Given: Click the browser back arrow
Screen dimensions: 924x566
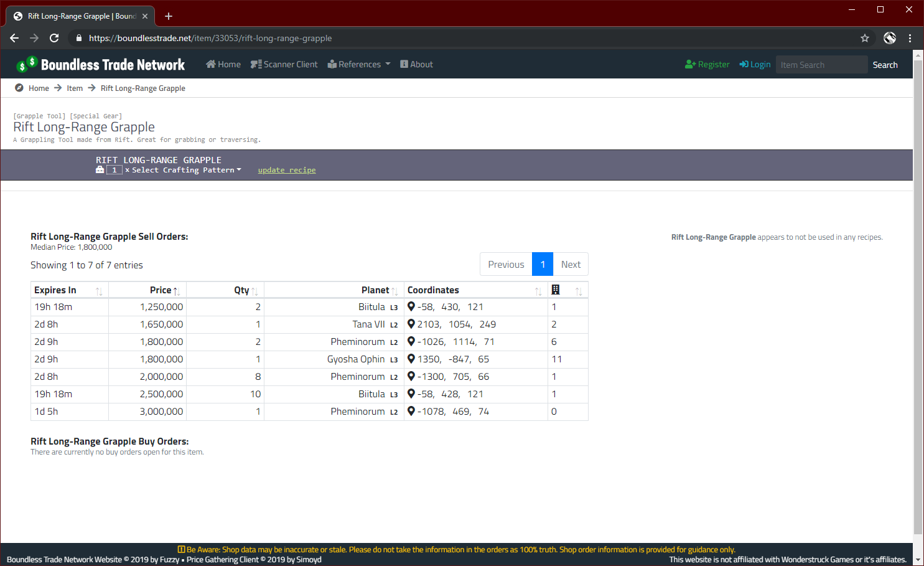Looking at the screenshot, I should click(x=14, y=38).
